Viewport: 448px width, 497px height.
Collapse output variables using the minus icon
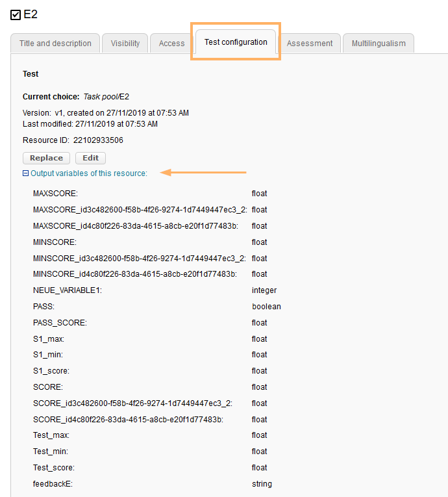[x=25, y=173]
